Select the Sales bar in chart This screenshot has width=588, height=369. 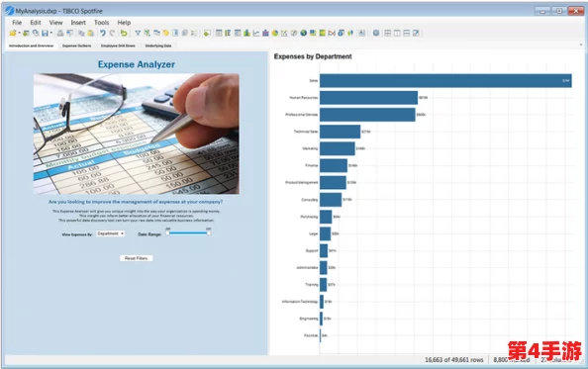(x=445, y=80)
